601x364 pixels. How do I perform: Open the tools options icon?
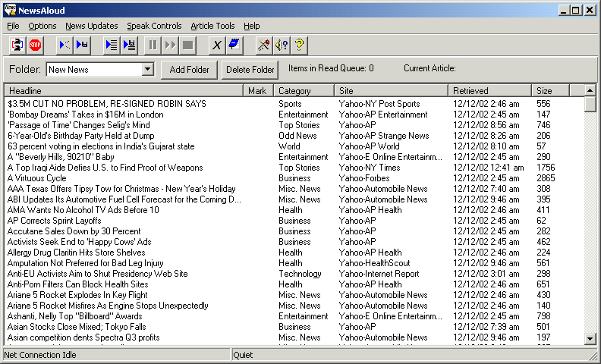tap(263, 45)
